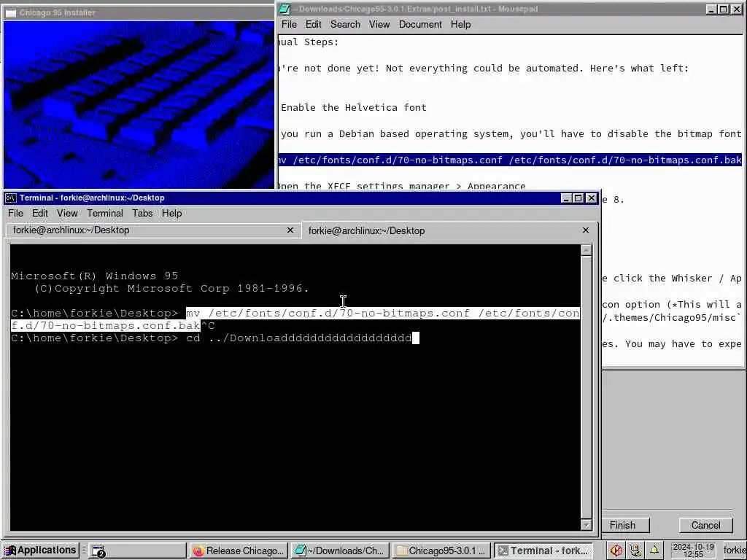Close the first terminal tab
Image resolution: width=747 pixels, height=560 pixels.
tap(290, 230)
